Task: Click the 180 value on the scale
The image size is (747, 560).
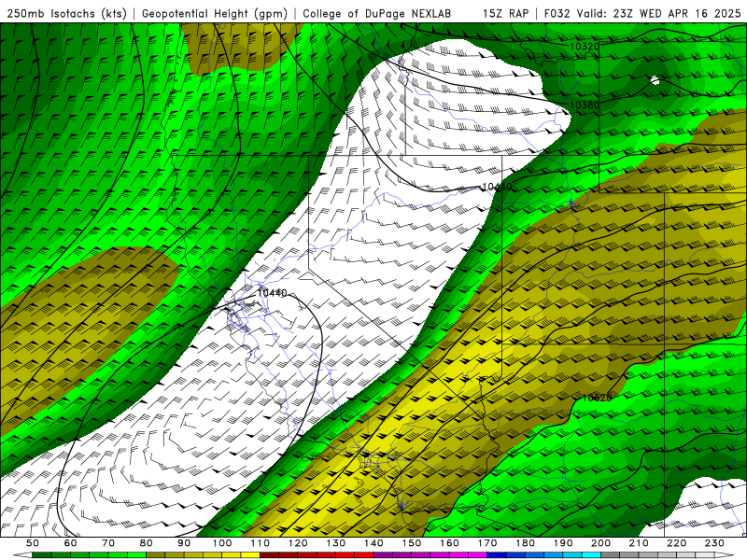Action: click(525, 543)
